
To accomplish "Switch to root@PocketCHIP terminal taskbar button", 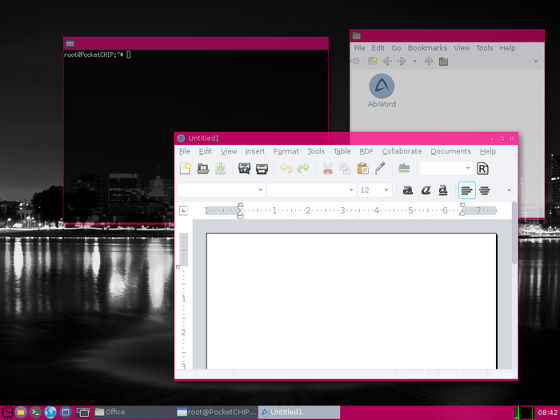I will 217,412.
